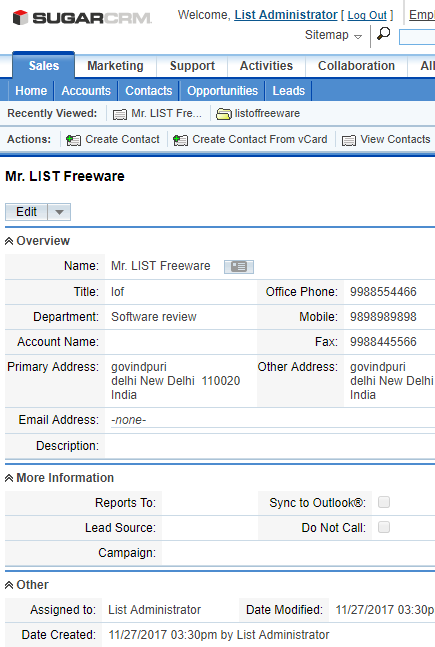Click the Office Phone number 9988554466

(x=383, y=292)
